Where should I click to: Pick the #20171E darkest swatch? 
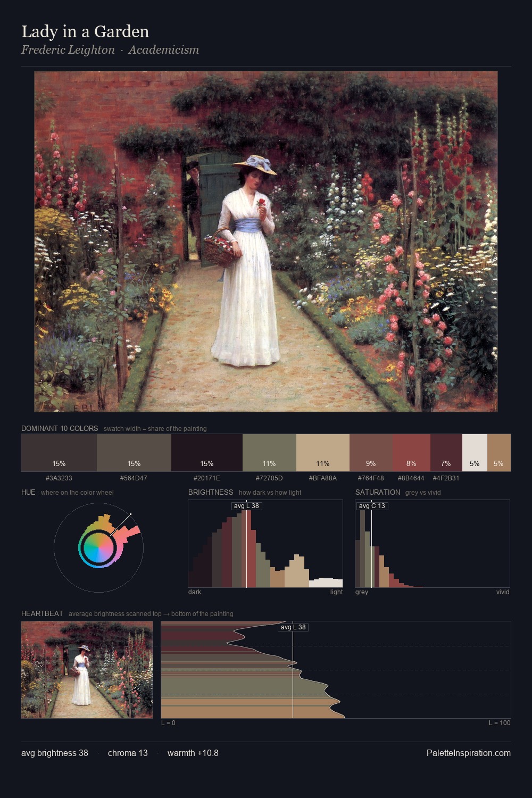click(207, 453)
